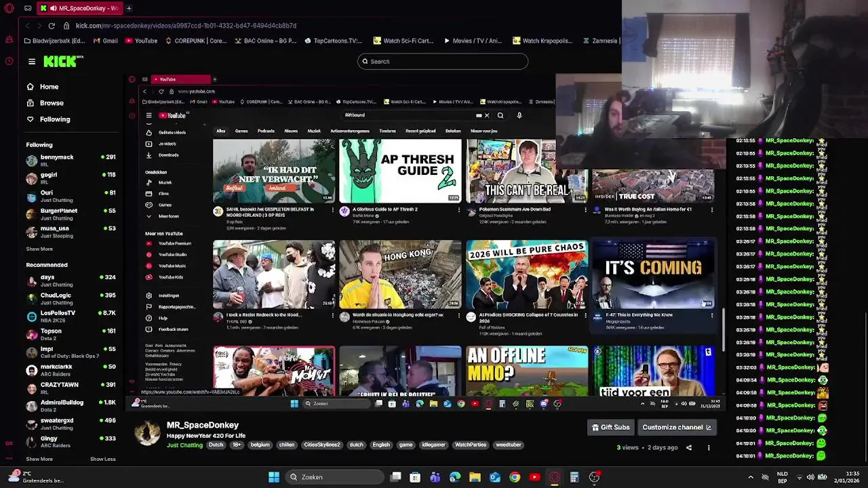Open the Just Chatting category link
Image resolution: width=868 pixels, height=488 pixels.
point(184,445)
